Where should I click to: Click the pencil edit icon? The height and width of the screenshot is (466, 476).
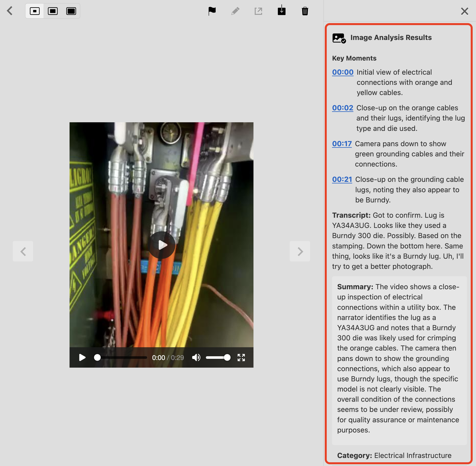235,11
